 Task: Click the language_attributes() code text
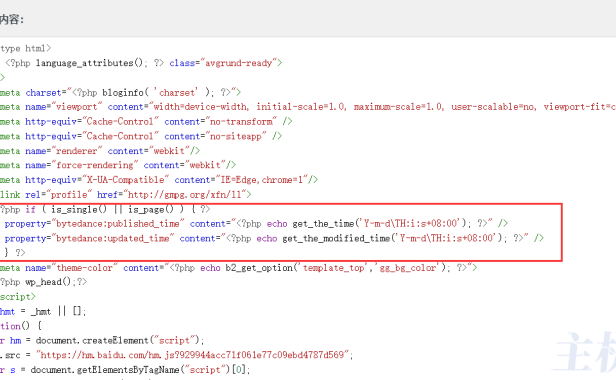[x=90, y=63]
